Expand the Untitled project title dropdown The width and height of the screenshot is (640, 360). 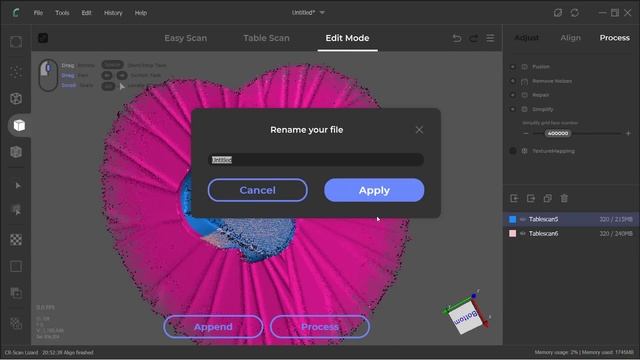click(x=322, y=13)
